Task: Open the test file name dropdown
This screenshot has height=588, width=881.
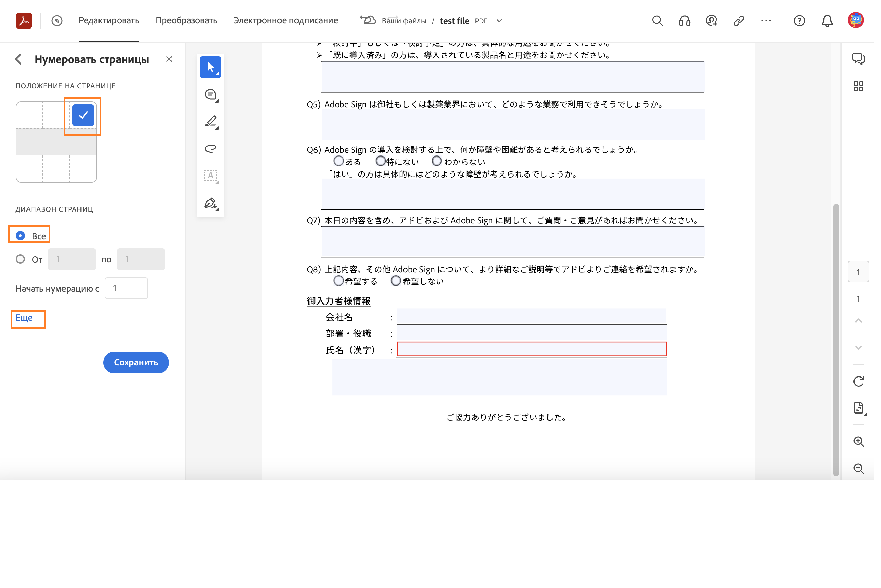Action: (499, 21)
